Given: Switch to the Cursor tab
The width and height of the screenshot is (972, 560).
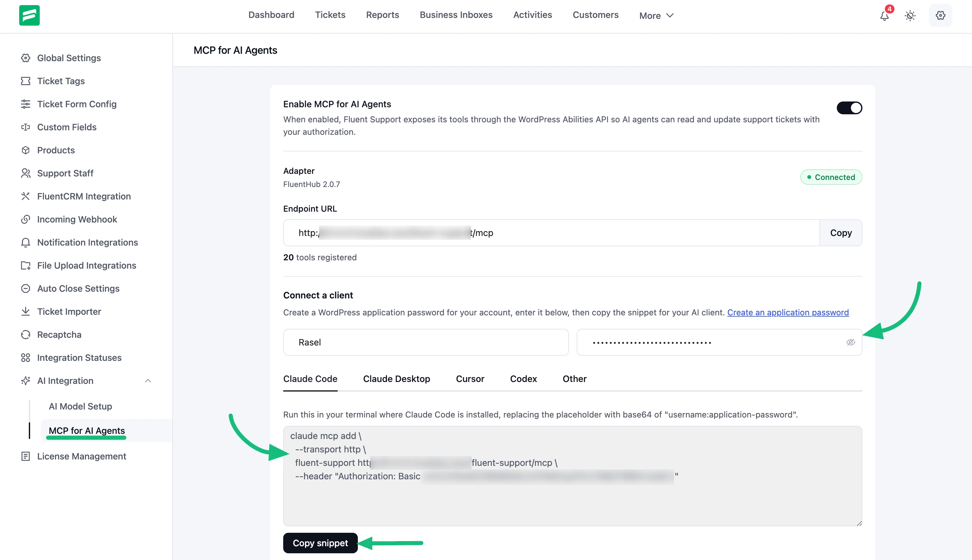Looking at the screenshot, I should click(x=470, y=379).
